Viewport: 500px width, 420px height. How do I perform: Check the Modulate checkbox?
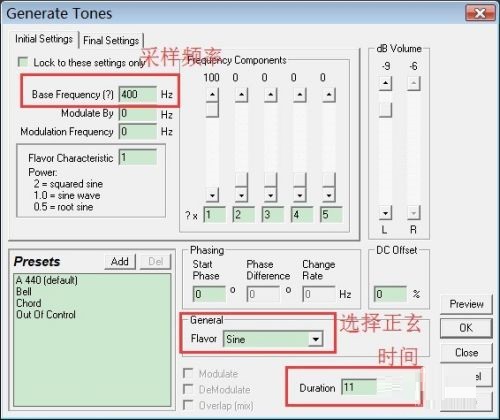(x=188, y=373)
